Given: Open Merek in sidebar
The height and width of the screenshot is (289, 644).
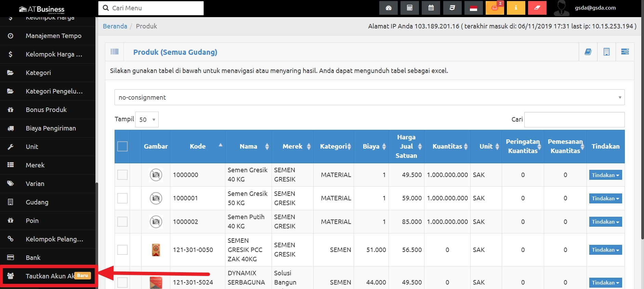Looking at the screenshot, I should pyautogui.click(x=48, y=165).
